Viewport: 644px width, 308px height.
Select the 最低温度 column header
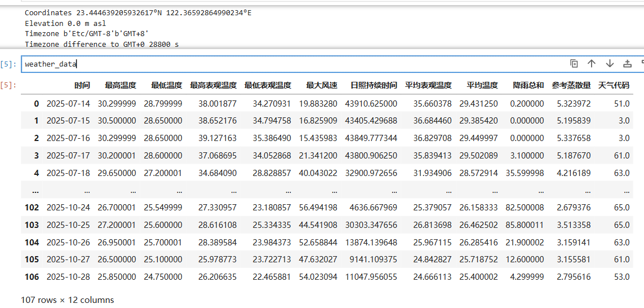pyautogui.click(x=166, y=86)
